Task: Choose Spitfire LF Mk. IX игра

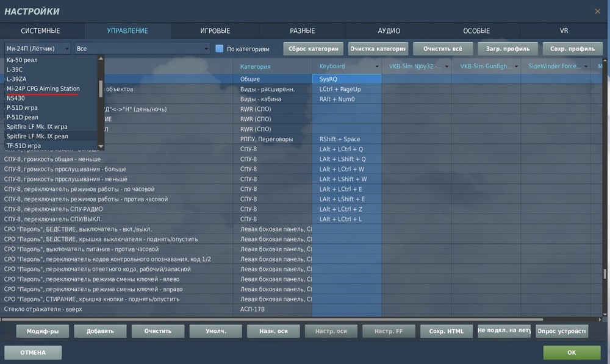Action: coord(51,127)
